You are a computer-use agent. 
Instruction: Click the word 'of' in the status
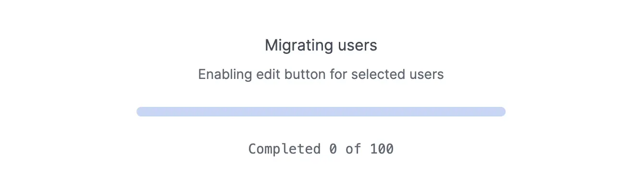click(x=353, y=149)
